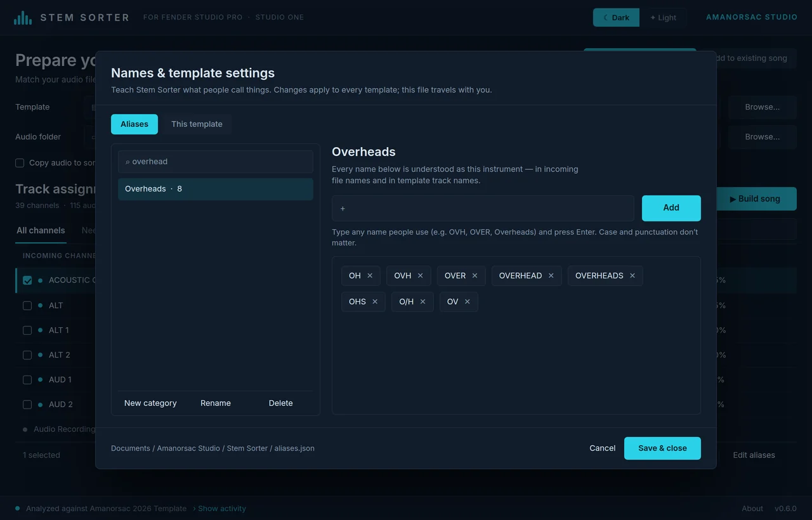Open Edit aliases in the main window
812x520 pixels.
pos(754,455)
